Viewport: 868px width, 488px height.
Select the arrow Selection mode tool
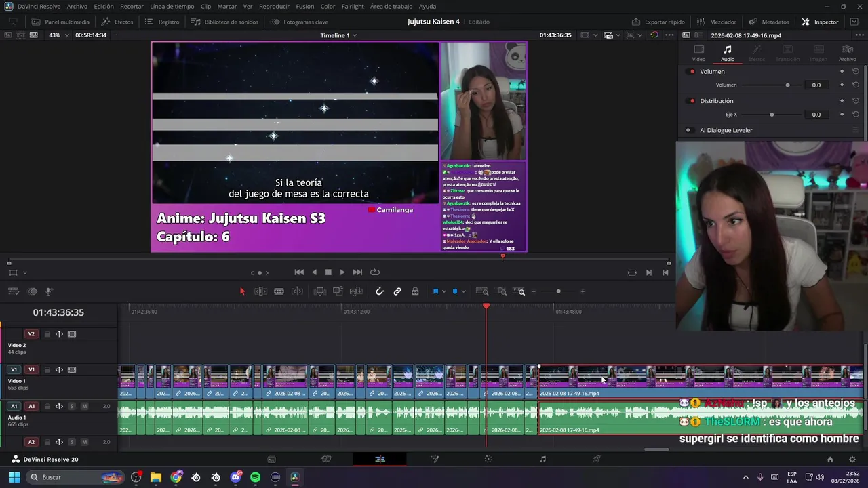[242, 291]
